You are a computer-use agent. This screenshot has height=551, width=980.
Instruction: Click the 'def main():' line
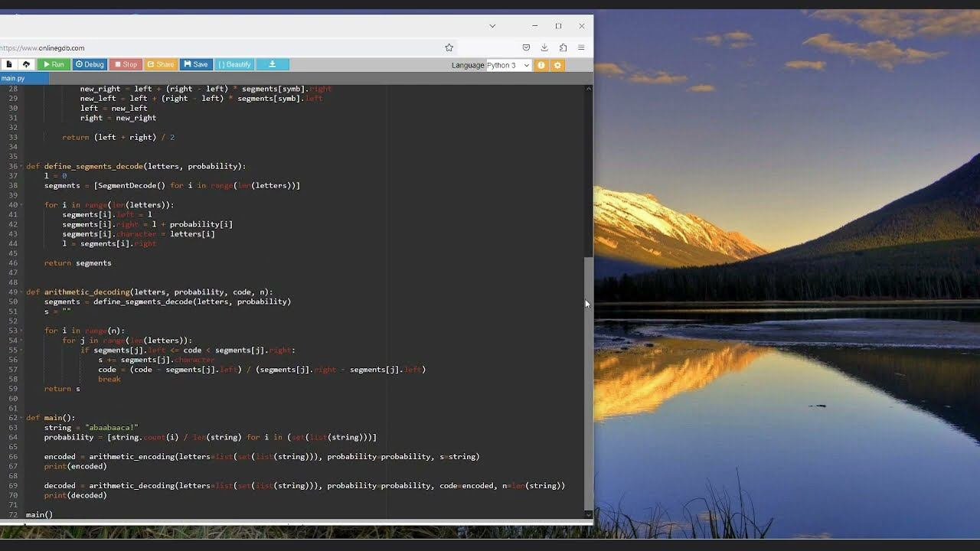[51, 418]
